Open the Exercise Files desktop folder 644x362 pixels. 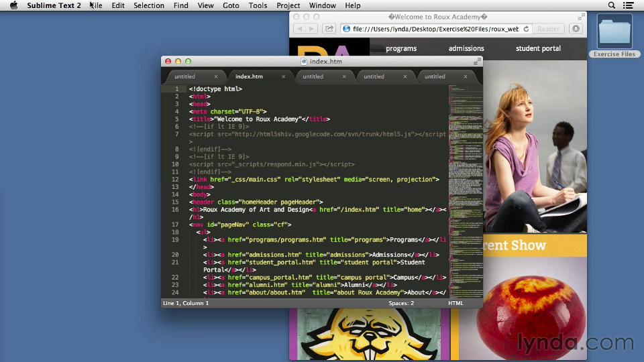(614, 36)
